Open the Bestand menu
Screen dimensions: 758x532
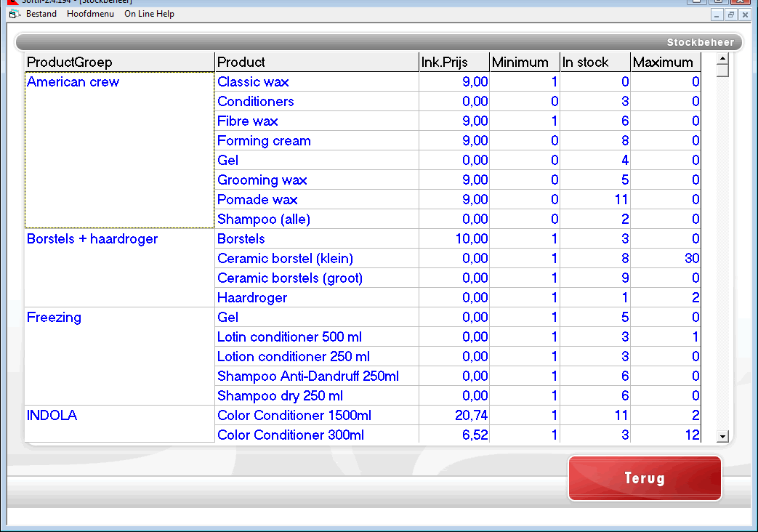(x=41, y=14)
